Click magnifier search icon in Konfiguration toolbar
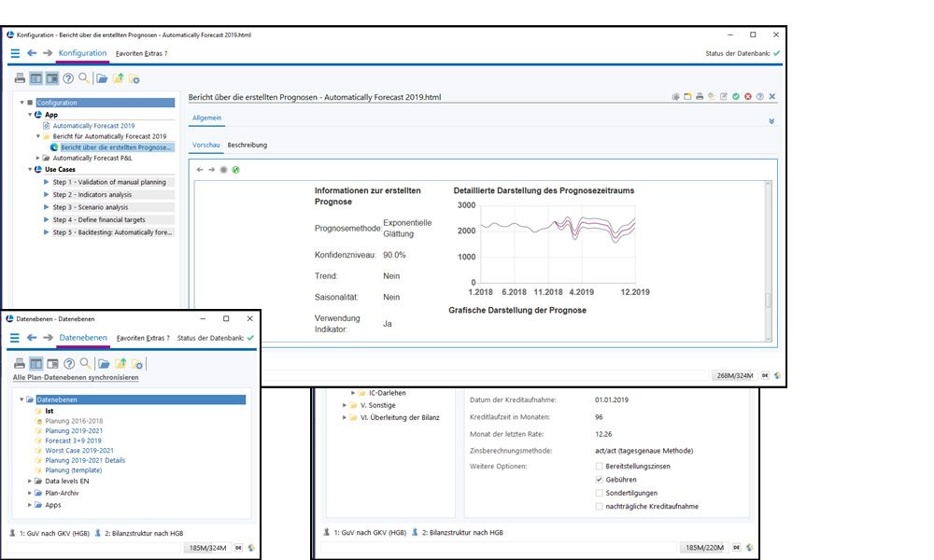 (x=84, y=78)
